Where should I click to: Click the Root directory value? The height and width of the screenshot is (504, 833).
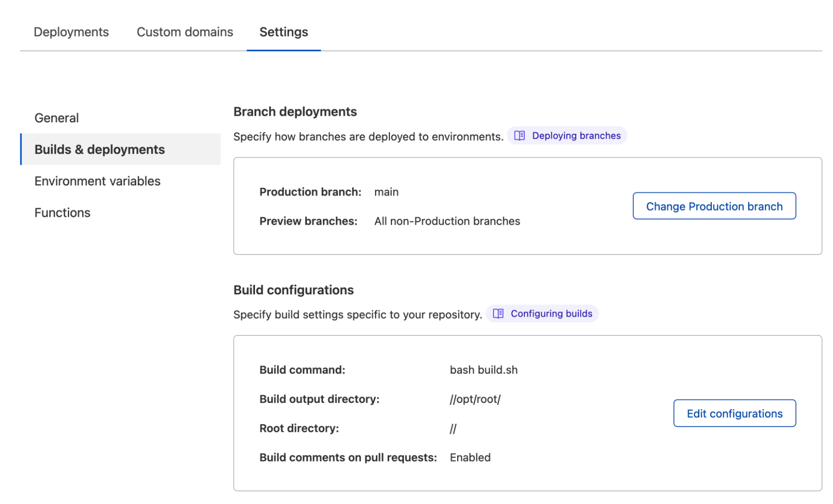[x=453, y=428]
